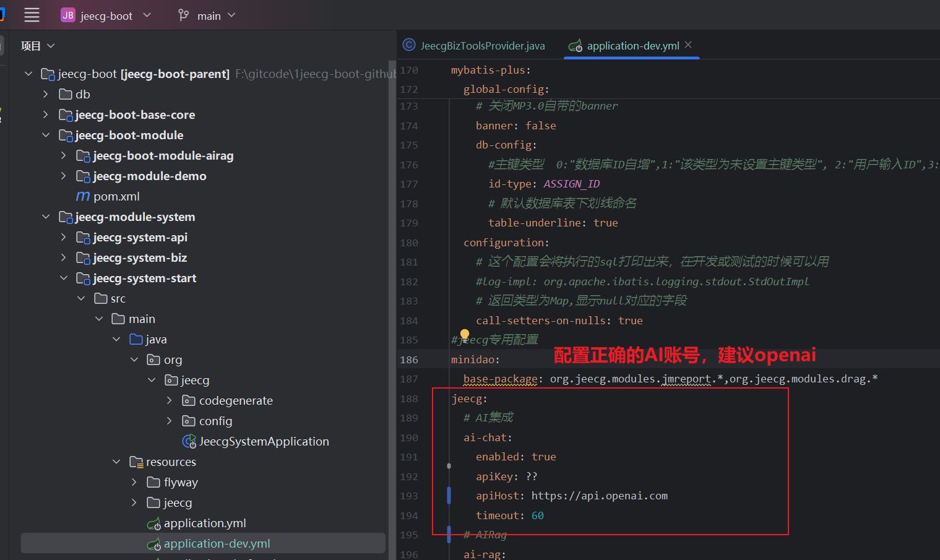Expand the jeecg-boot-module-airag module
This screenshot has height=560, width=940.
63,155
